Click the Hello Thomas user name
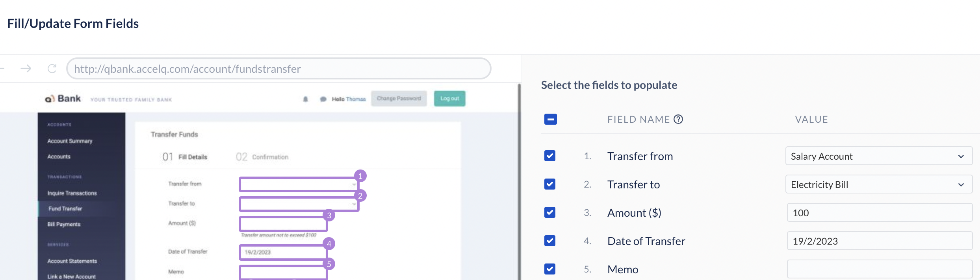Viewport: 980px width, 280px height. [x=349, y=99]
